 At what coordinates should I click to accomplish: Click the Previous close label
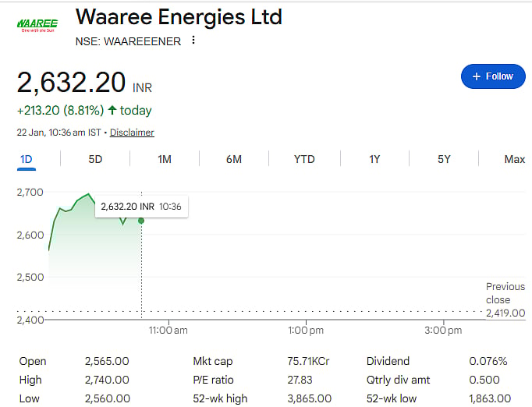[x=498, y=293]
